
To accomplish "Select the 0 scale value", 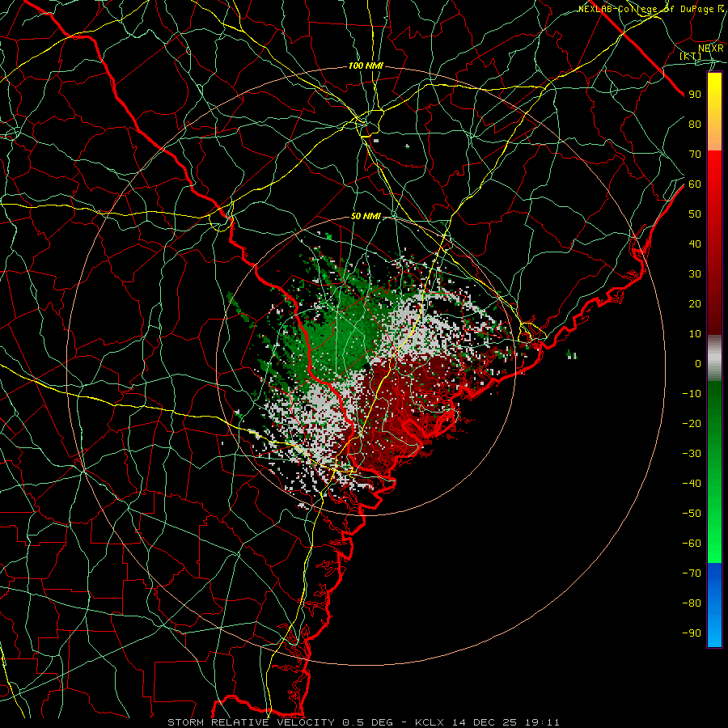I will tap(698, 363).
